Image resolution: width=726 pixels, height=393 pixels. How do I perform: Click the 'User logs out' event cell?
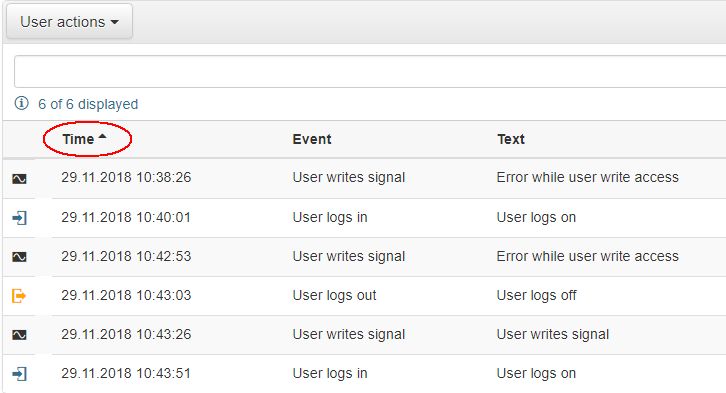click(334, 295)
